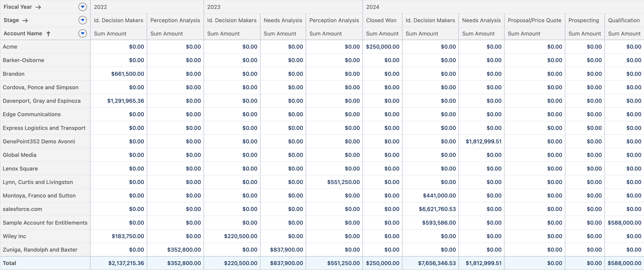Select the Proposal/Price Quote column header

pyautogui.click(x=535, y=20)
